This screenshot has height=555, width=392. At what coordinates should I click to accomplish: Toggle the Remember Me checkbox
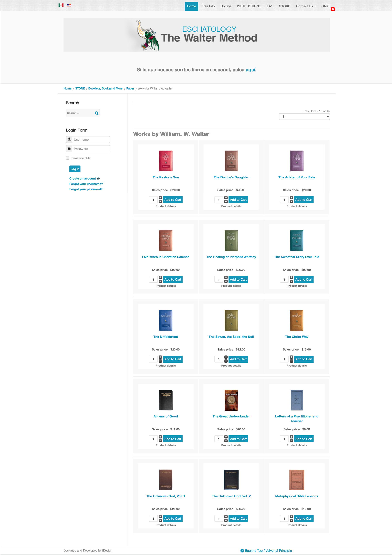68,158
